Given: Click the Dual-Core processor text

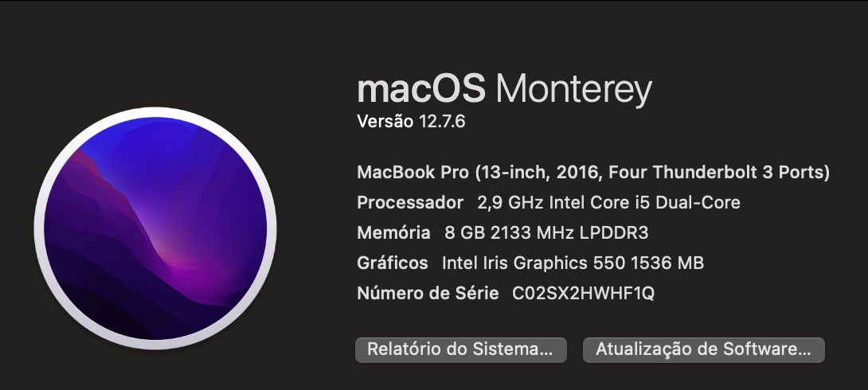Looking at the screenshot, I should tap(698, 202).
